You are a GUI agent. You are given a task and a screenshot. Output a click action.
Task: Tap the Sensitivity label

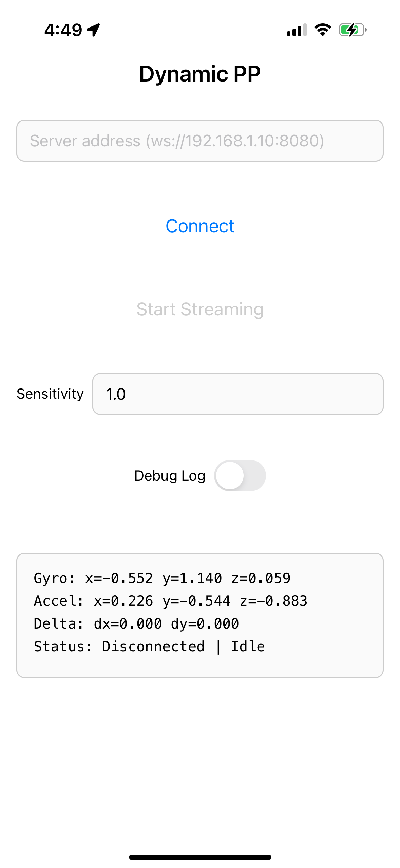pos(50,394)
